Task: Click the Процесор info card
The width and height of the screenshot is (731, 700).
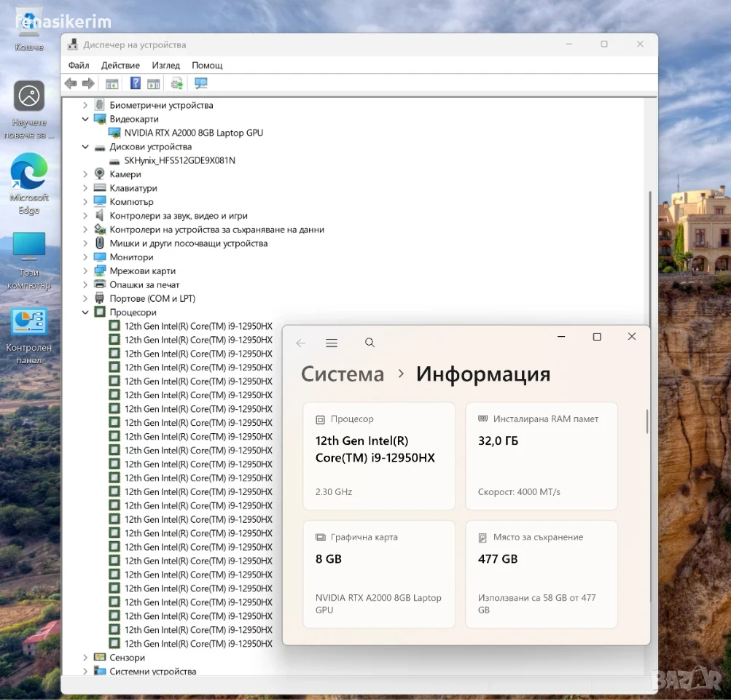Action: [x=379, y=456]
